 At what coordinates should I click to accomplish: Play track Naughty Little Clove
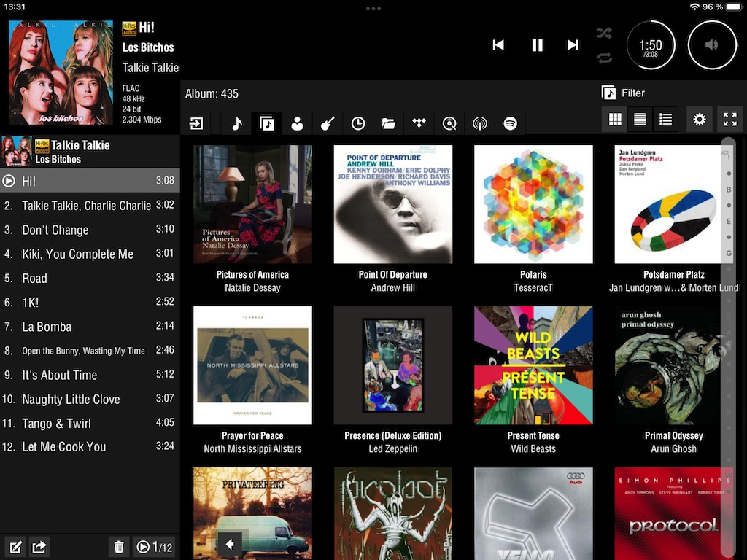90,399
